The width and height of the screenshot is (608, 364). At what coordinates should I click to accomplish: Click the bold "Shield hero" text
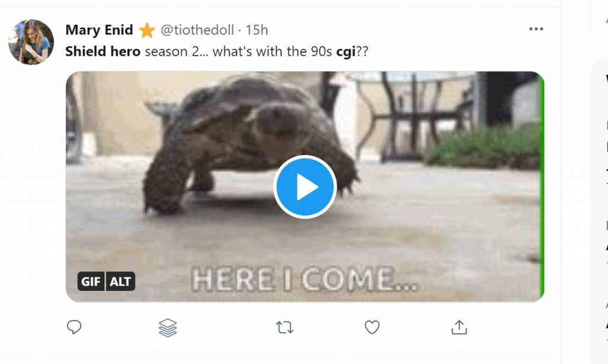pyautogui.click(x=103, y=52)
